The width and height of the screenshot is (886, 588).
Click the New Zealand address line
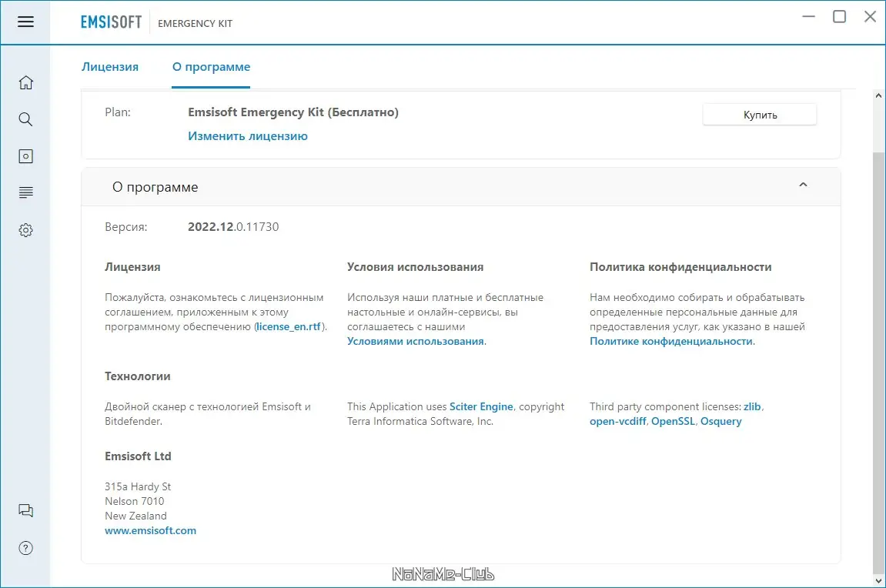point(135,516)
